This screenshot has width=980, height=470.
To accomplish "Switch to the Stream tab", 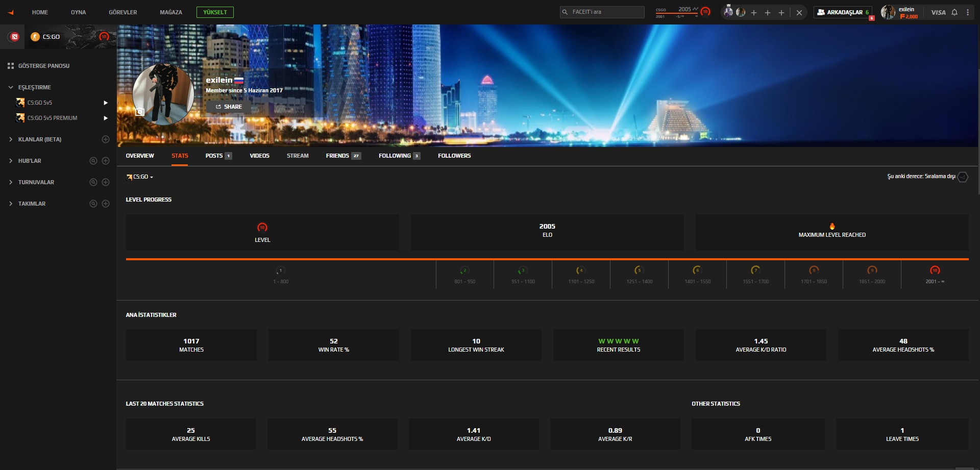I will 298,156.
